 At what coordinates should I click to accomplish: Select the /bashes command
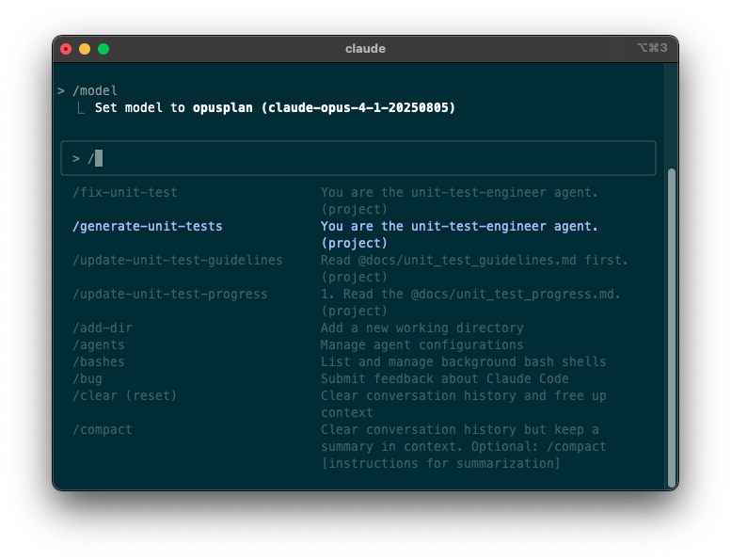coord(99,361)
